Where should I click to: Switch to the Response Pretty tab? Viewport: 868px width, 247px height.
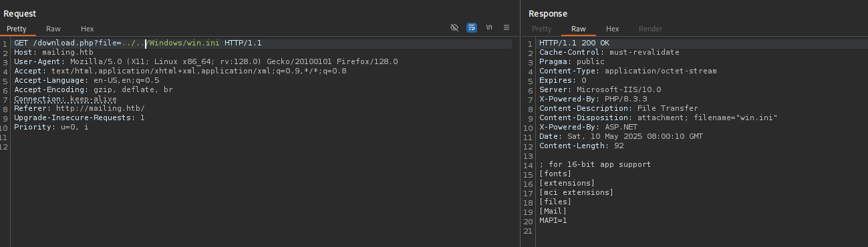[541, 29]
